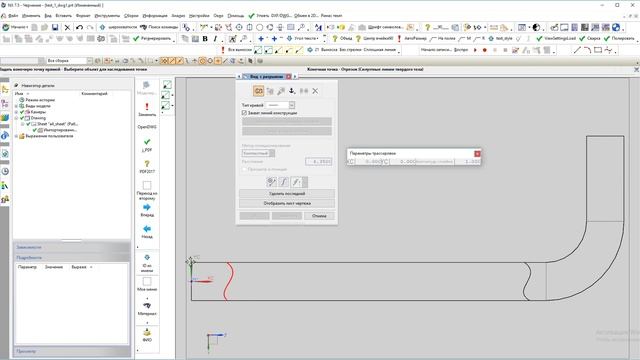This screenshot has width=640, height=360.
Task: Click the YC coordinate input field
Action: tap(402, 162)
